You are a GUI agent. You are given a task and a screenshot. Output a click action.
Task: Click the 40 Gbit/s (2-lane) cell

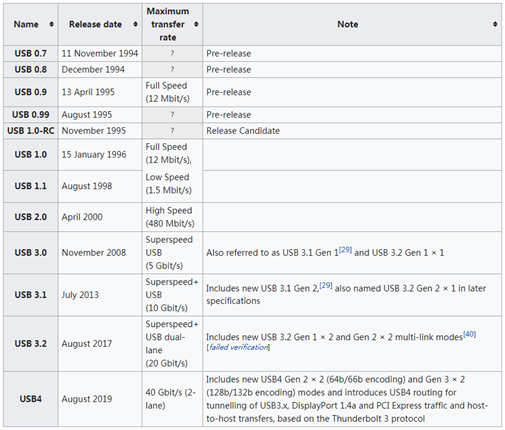[172, 399]
